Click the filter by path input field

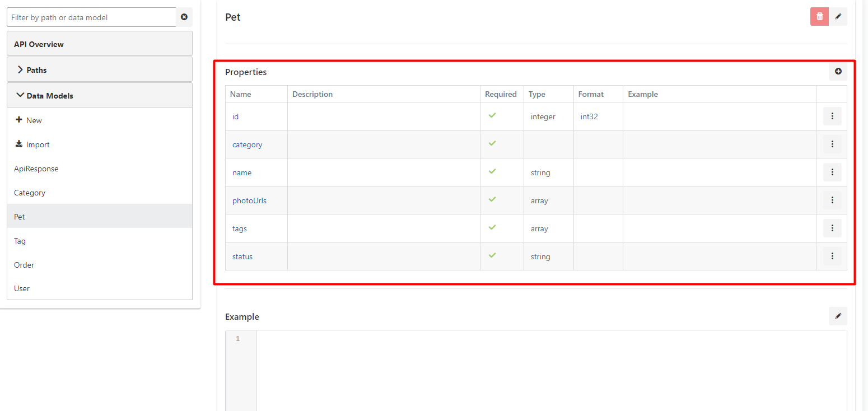click(91, 17)
